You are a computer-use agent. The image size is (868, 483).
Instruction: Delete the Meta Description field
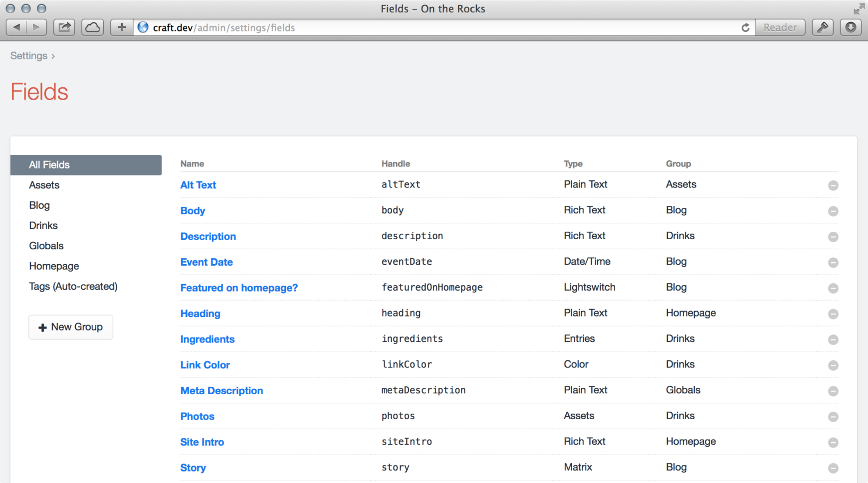(x=833, y=391)
